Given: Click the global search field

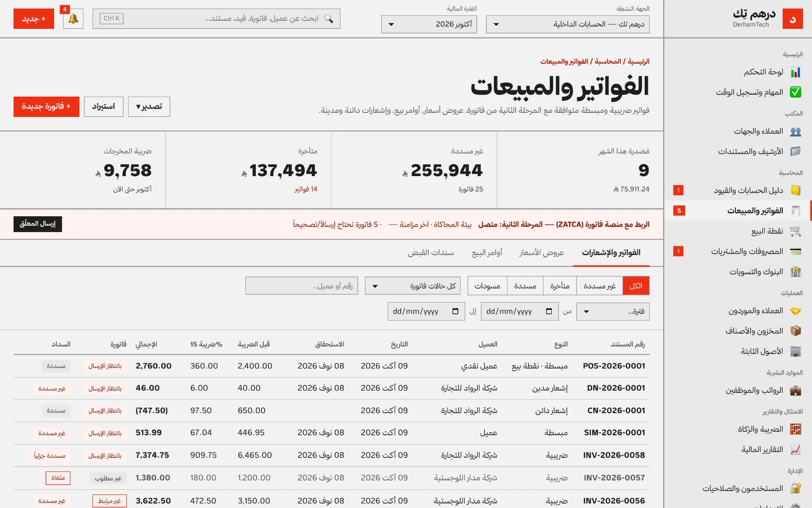Looking at the screenshot, I should click(x=217, y=19).
